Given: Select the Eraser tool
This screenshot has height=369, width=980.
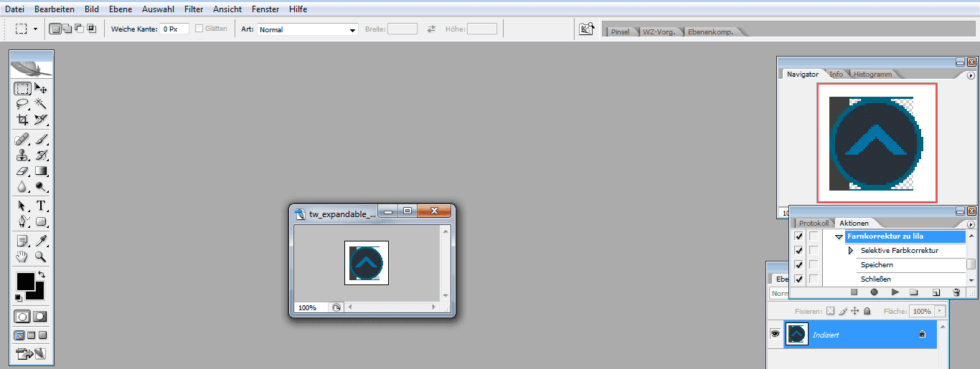Looking at the screenshot, I should (23, 171).
